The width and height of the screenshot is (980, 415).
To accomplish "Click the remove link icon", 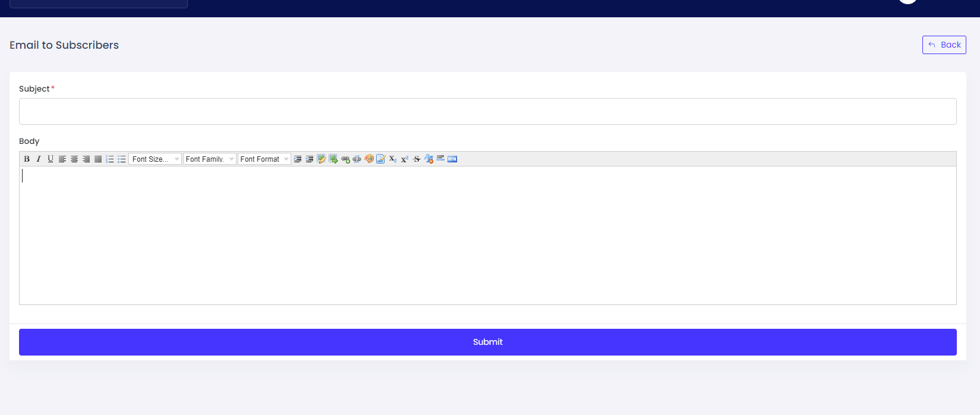I will (357, 159).
